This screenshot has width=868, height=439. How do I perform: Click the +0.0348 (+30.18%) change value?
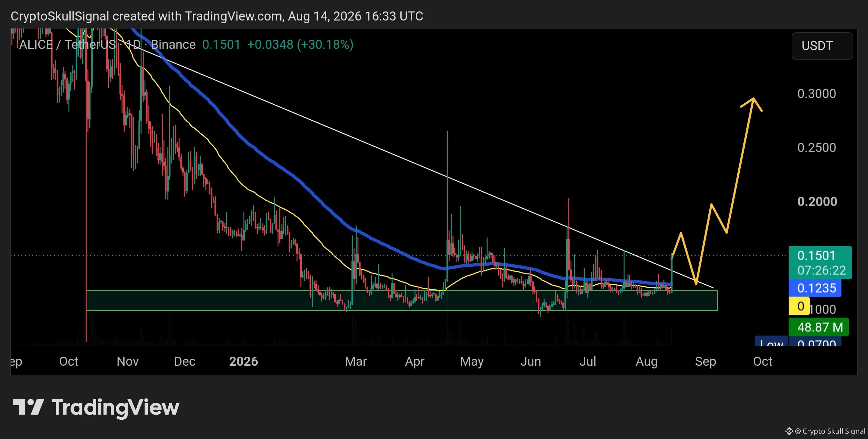click(x=300, y=44)
